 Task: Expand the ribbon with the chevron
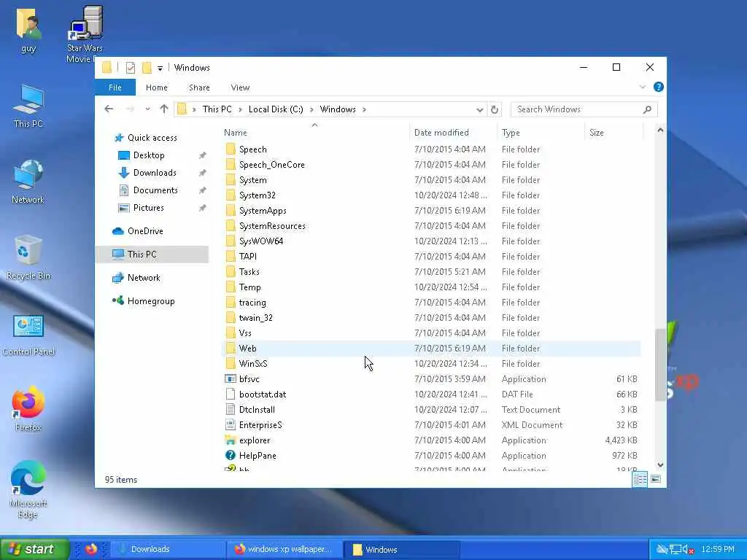coord(642,87)
